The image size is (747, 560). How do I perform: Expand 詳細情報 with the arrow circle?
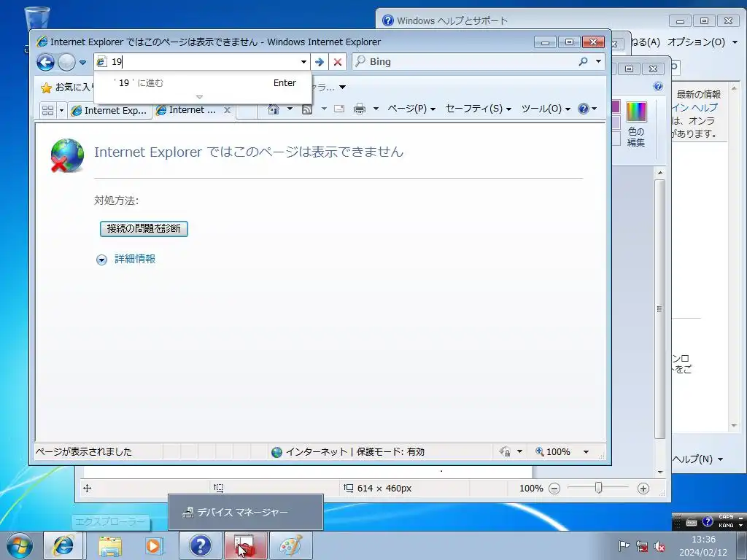pos(101,260)
